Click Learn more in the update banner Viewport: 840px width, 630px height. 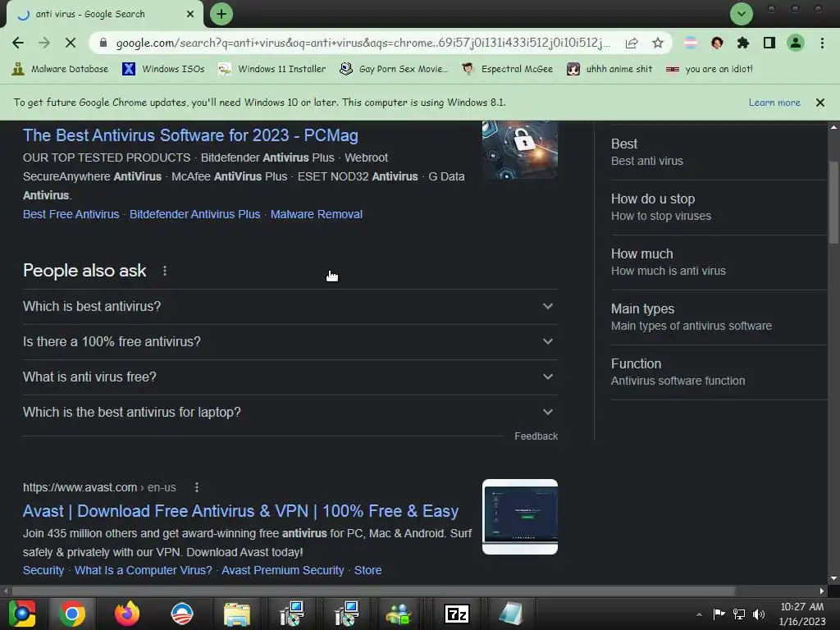point(774,103)
